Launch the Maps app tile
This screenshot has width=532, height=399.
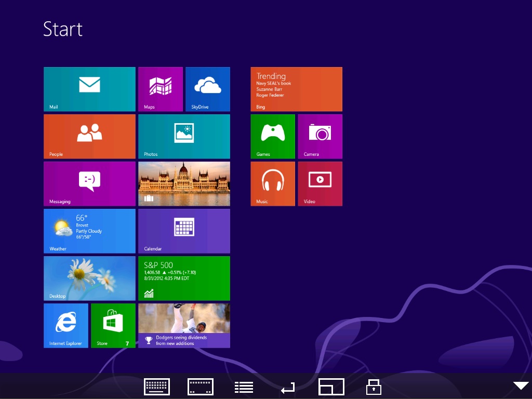click(161, 89)
